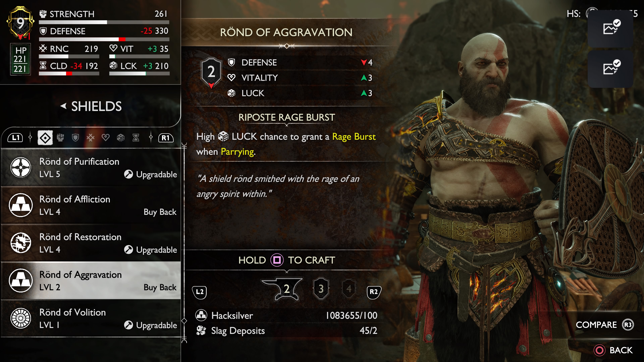Filter shields by vitality heart icon

pyautogui.click(x=106, y=138)
